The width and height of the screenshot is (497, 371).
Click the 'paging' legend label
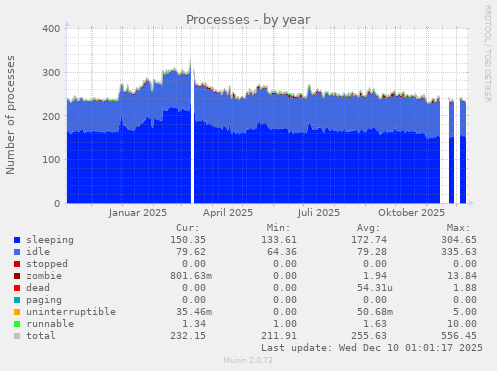click(x=44, y=300)
